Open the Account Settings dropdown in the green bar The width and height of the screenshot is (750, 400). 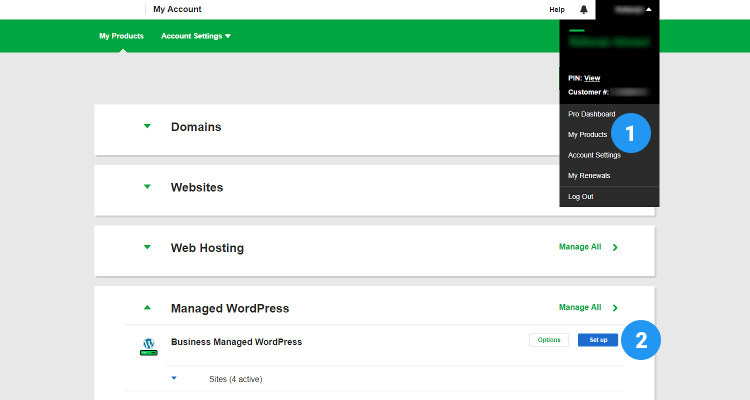[196, 36]
